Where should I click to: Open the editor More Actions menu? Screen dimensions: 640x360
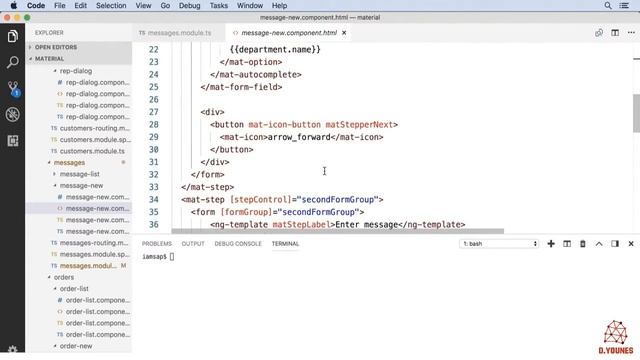click(631, 33)
